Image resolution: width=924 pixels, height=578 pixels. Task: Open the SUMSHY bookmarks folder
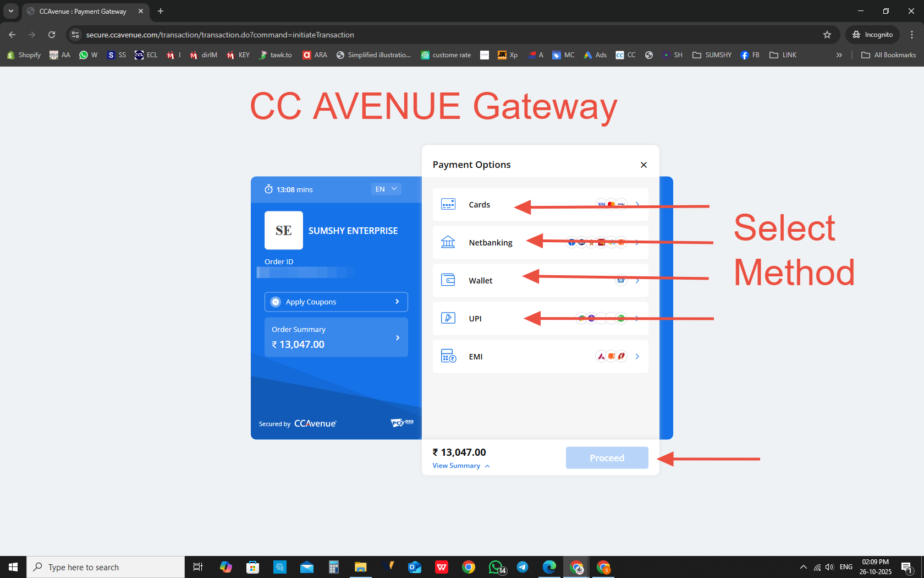(x=712, y=55)
